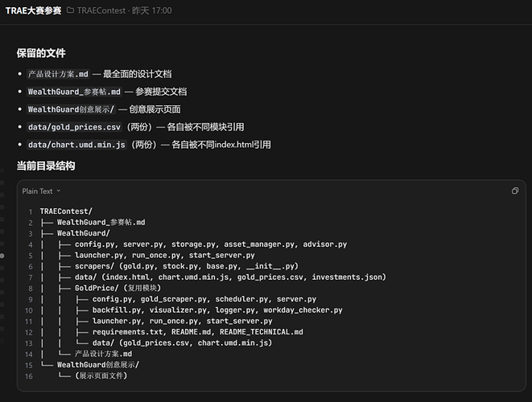Click the data/gold_prices.csv inline code
Screen dimensions: 532x402
click(x=74, y=127)
